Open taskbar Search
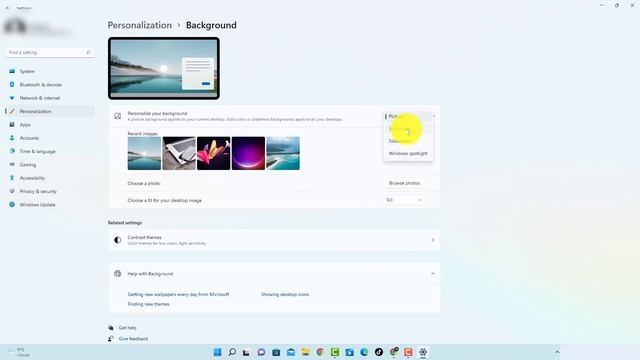640x360 pixels. coord(232,352)
